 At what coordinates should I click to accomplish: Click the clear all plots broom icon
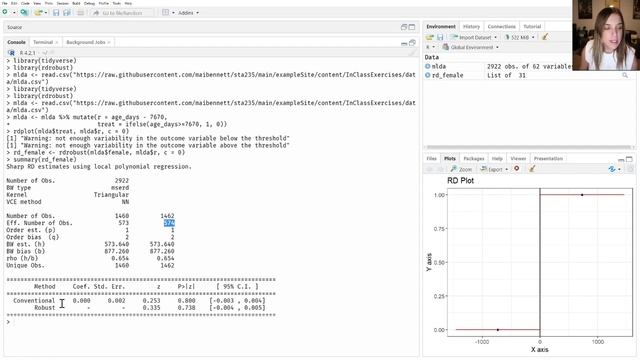coord(532,169)
